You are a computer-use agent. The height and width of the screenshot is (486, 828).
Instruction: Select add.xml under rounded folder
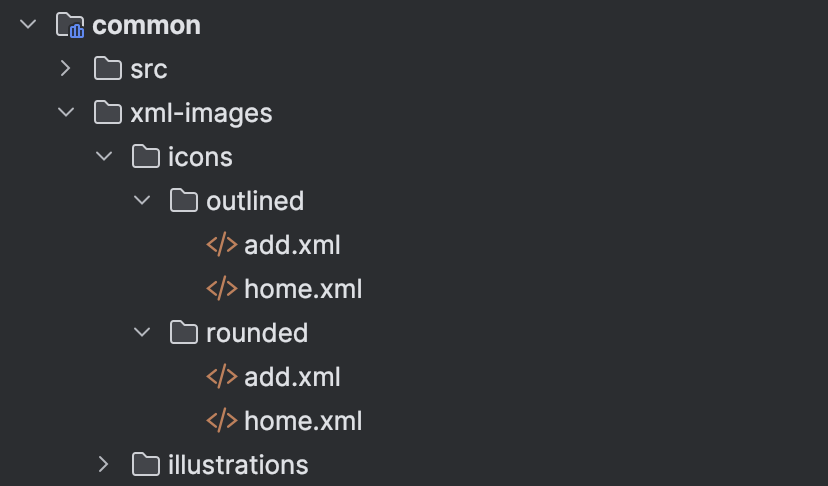click(x=292, y=377)
